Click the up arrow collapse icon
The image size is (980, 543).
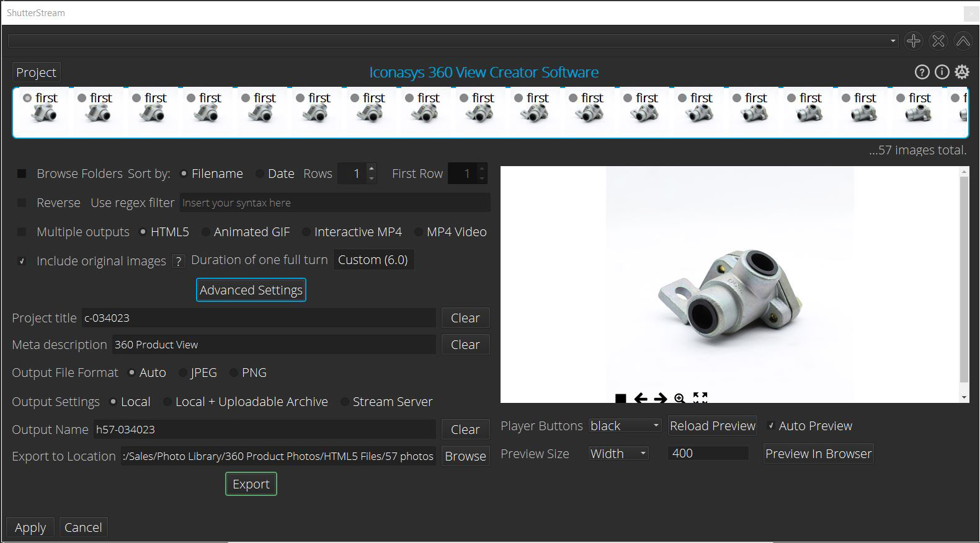coord(963,41)
